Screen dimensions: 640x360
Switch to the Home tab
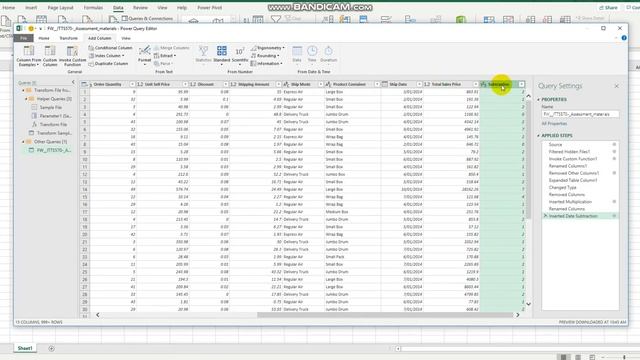point(44,38)
